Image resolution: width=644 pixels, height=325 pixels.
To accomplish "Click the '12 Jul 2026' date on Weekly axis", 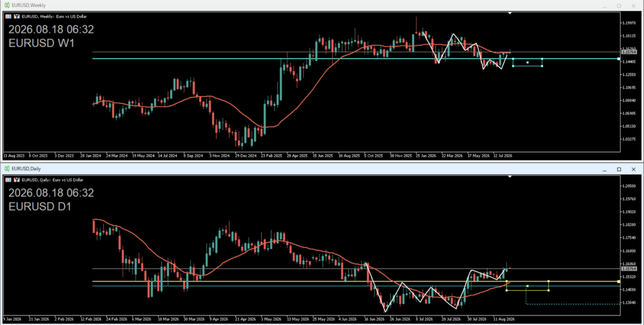I will [x=502, y=156].
